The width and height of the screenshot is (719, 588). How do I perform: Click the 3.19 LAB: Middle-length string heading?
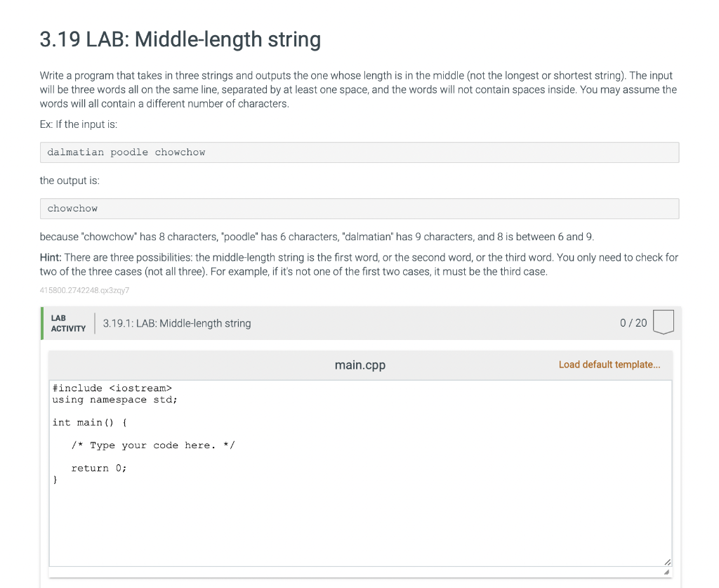(180, 39)
